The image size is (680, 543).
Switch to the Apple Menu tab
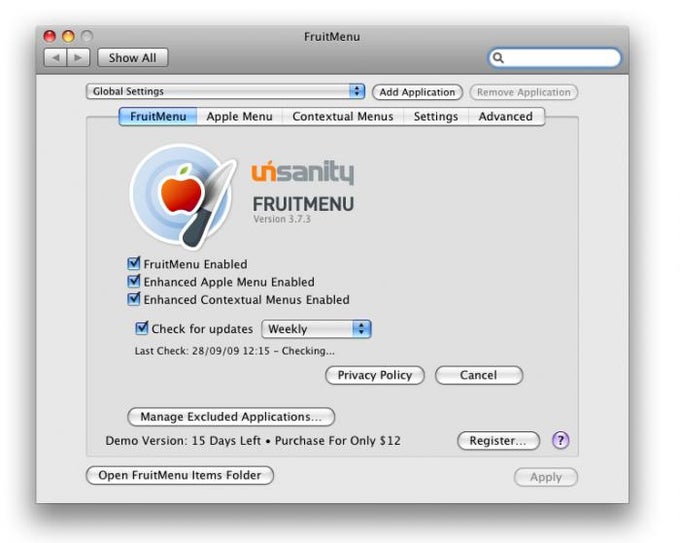click(x=239, y=117)
